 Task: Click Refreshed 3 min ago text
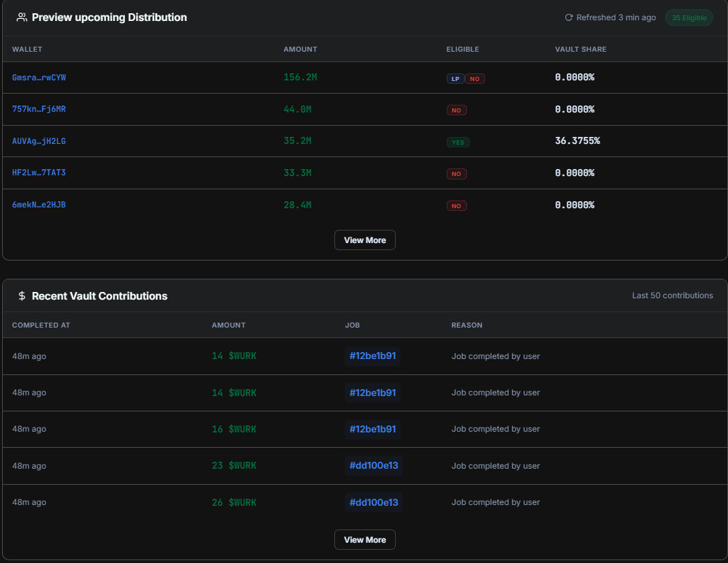pos(616,17)
